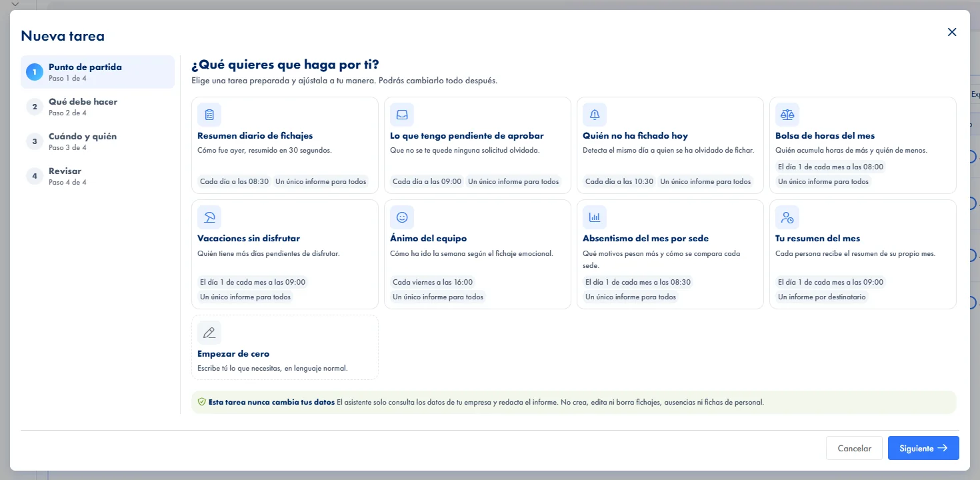The height and width of the screenshot is (480, 980).
Task: Click the 'El día 1 de cada mes a las 08:00' tag
Action: tap(831, 167)
